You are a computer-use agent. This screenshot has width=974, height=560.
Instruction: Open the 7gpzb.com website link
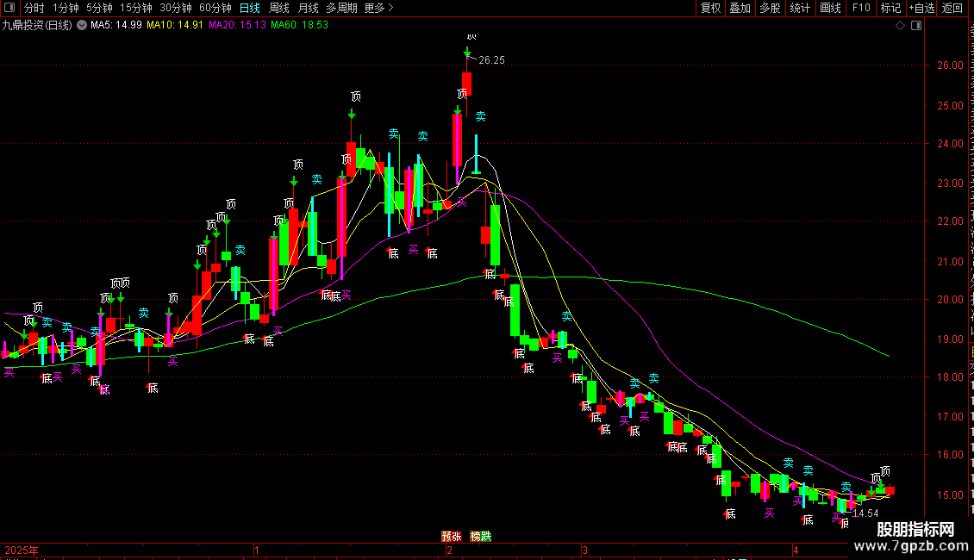pos(911,546)
